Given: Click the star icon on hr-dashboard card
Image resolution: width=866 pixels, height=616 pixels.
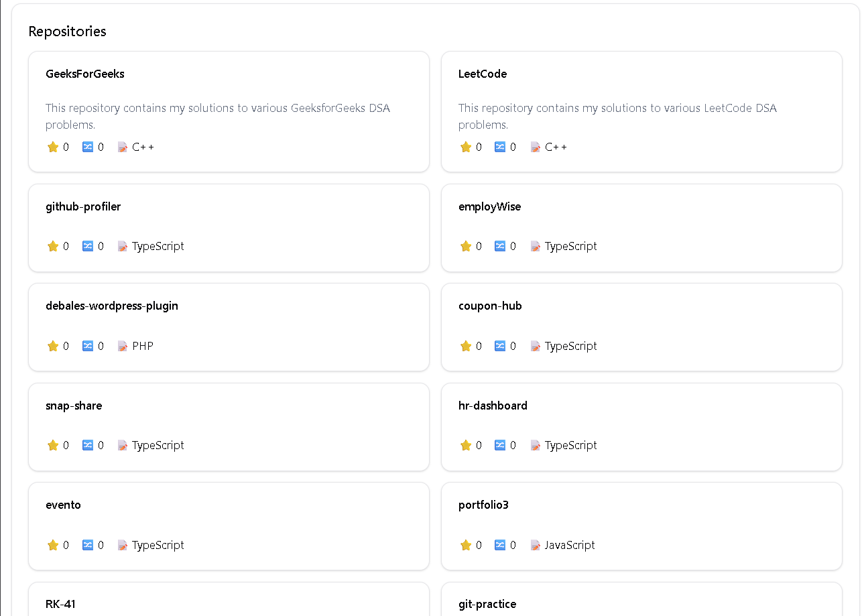Looking at the screenshot, I should click(x=466, y=445).
